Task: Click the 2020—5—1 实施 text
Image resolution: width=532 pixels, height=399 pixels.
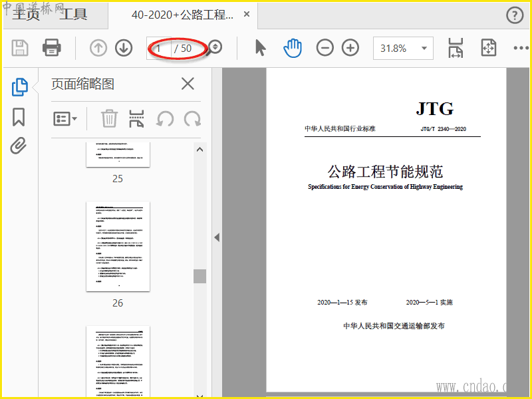Action: coord(430,303)
